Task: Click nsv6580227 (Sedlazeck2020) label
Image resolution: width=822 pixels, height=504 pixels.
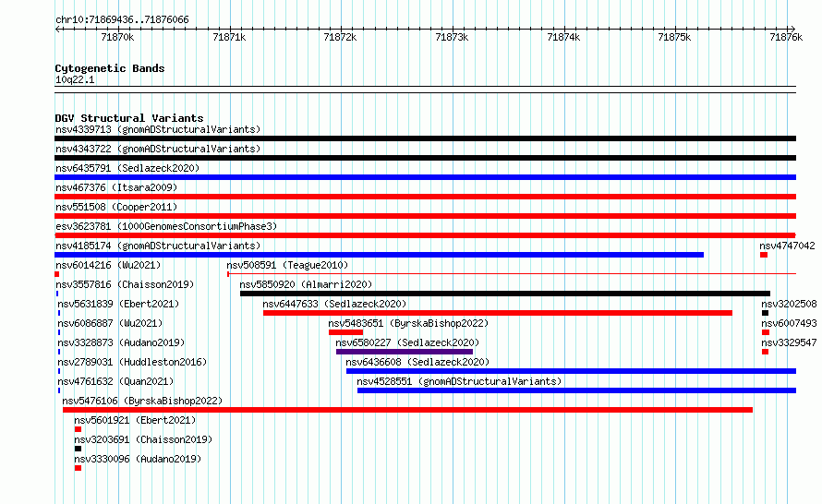Action: point(407,342)
